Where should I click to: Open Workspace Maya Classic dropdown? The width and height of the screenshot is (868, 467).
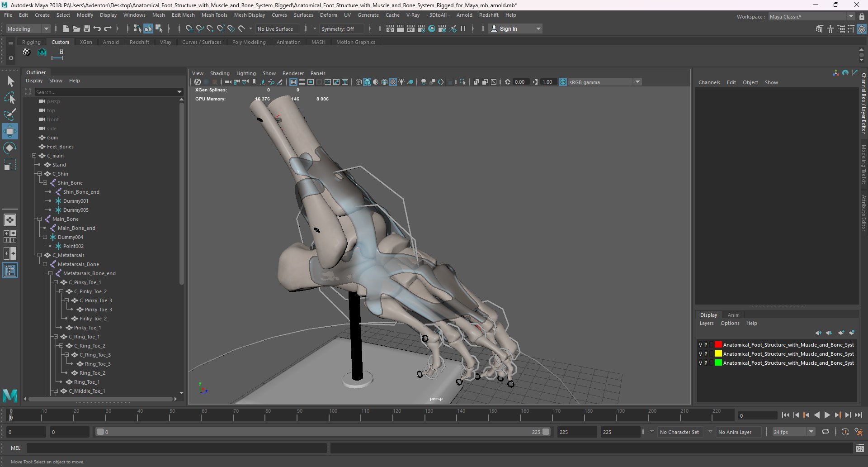coord(811,16)
